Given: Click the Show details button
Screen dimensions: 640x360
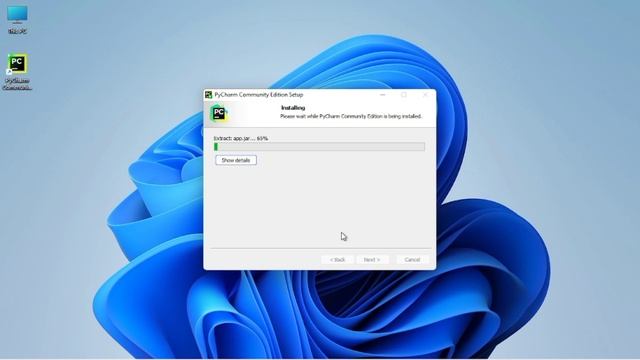Looking at the screenshot, I should pos(236,160).
